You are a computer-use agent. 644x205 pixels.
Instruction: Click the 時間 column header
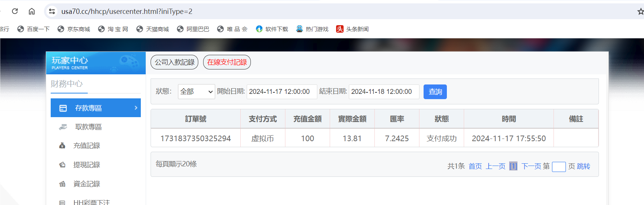click(509, 119)
